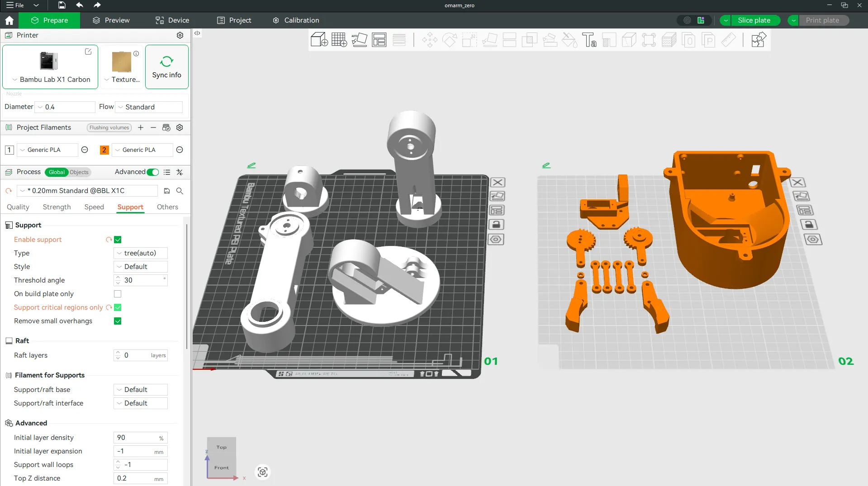Click the save file icon in title bar
This screenshot has width=868, height=486.
tap(62, 5)
